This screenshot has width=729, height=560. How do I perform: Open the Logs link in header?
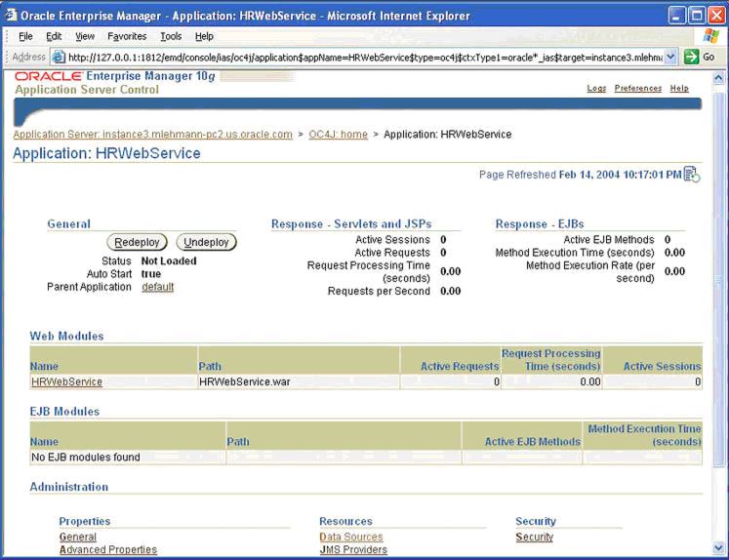coord(596,89)
